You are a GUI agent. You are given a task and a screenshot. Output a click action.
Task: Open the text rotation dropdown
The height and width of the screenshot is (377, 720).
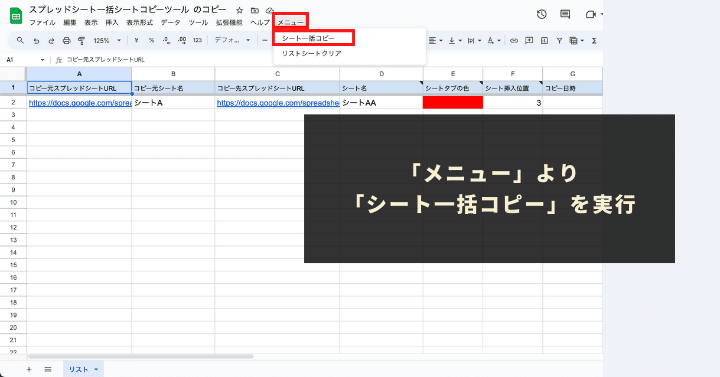click(x=494, y=40)
